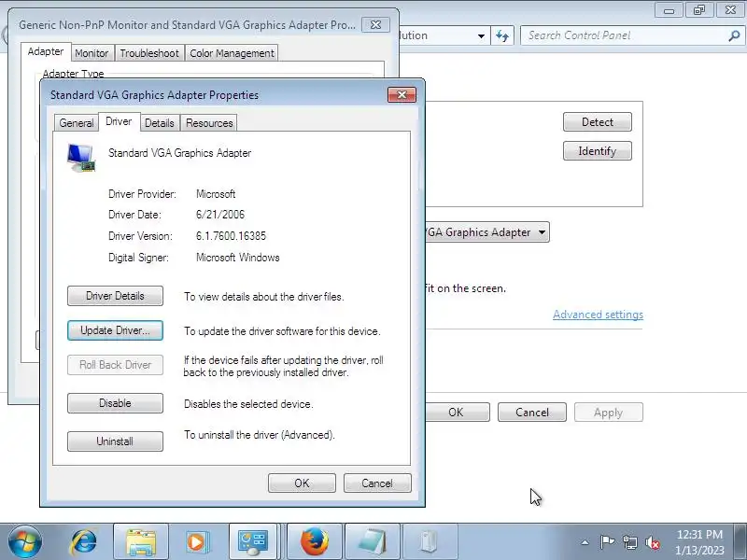Click the Show desktop strip
This screenshot has width=747, height=560.
[x=741, y=542]
